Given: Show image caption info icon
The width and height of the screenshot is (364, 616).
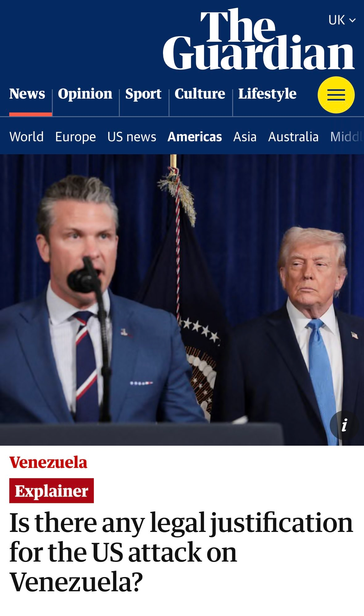Looking at the screenshot, I should click(344, 425).
